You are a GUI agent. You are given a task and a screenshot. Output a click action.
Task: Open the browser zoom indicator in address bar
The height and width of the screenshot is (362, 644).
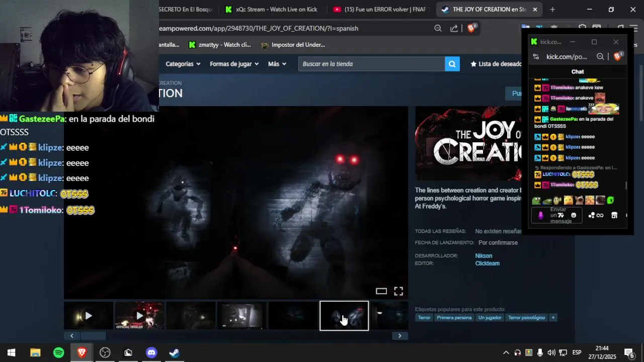coord(438,28)
